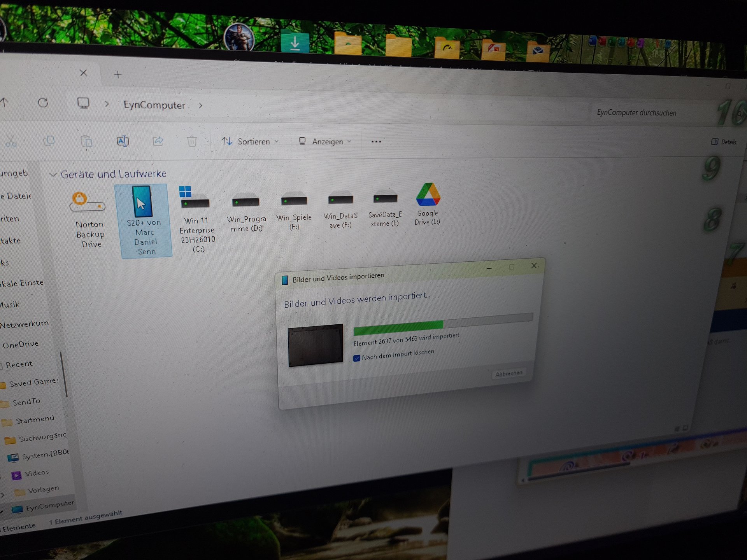Collapse the 'Geräte und Laufwerke' group

click(x=53, y=175)
